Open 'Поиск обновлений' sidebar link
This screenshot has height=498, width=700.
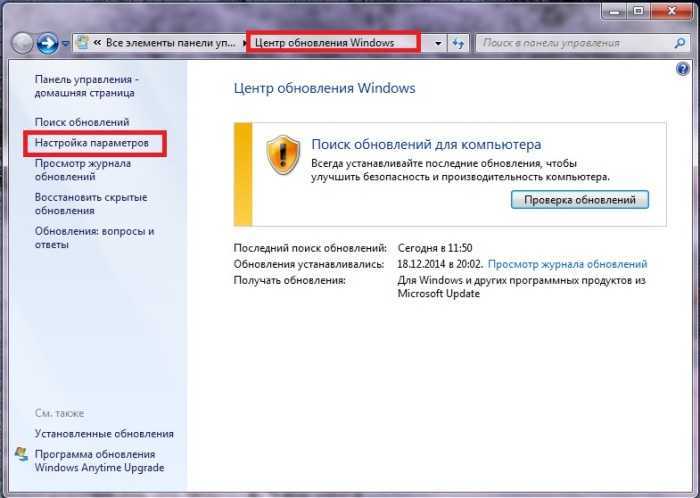[x=82, y=122]
